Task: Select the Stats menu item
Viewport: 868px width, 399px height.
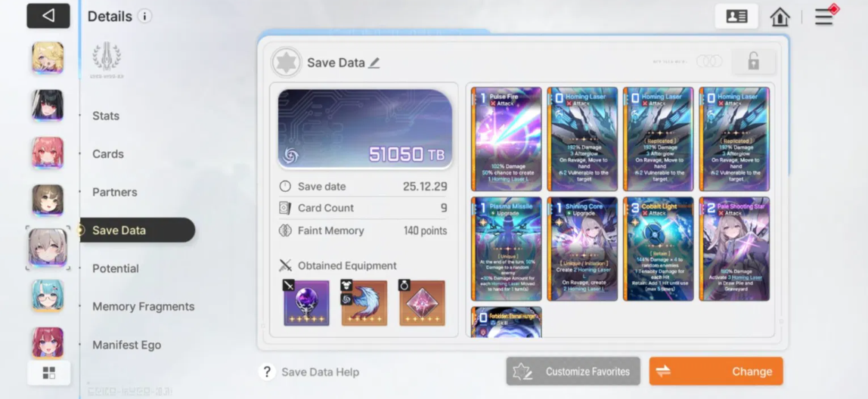Action: coord(106,116)
